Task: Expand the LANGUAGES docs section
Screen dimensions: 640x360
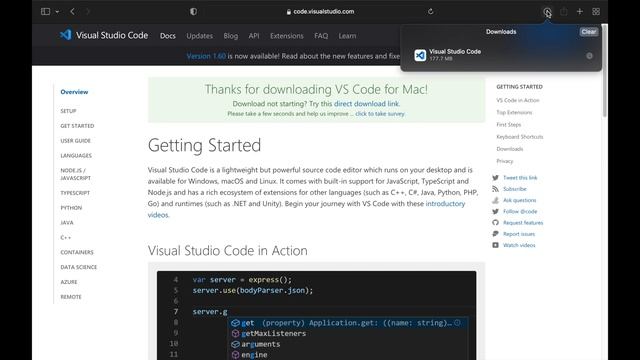Action: coord(76,156)
